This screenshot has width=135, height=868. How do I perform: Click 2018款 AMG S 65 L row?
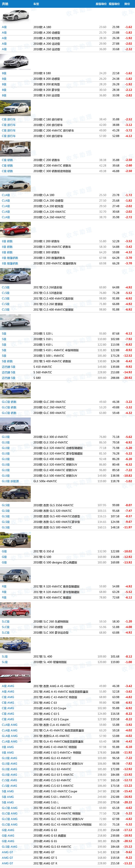(x=67, y=802)
